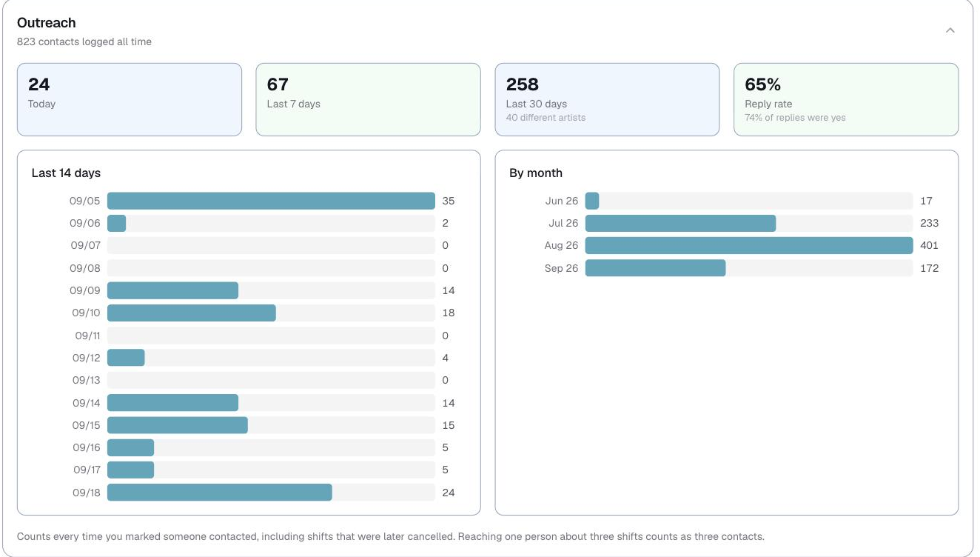Click the Jul 26 monthly bar
The height and width of the screenshot is (557, 980).
pyautogui.click(x=680, y=223)
